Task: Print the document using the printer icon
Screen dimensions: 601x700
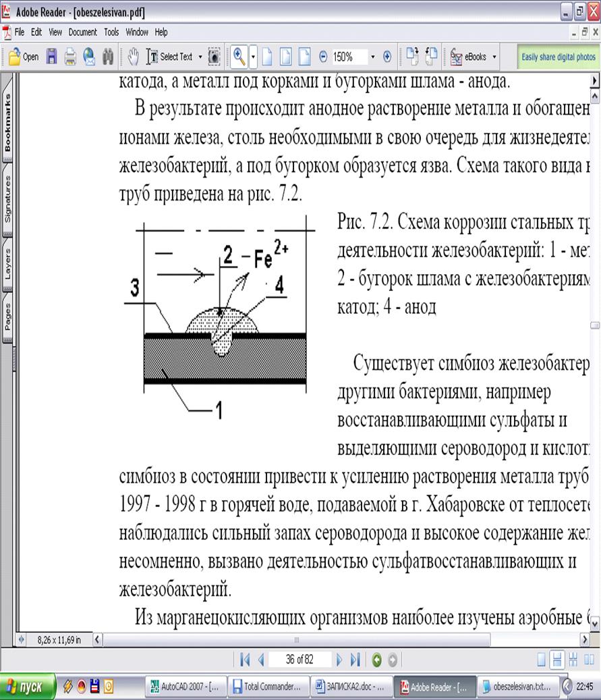Action: coord(69,57)
